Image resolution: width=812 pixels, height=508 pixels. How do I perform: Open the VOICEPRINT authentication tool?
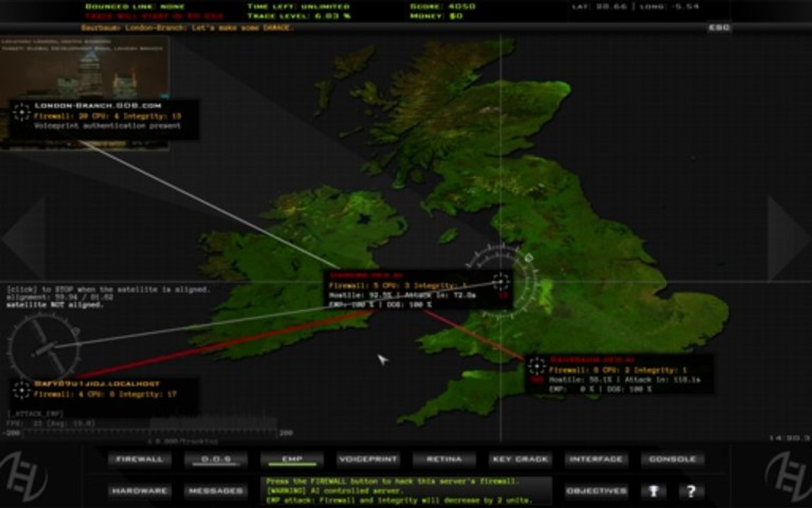tap(368, 459)
